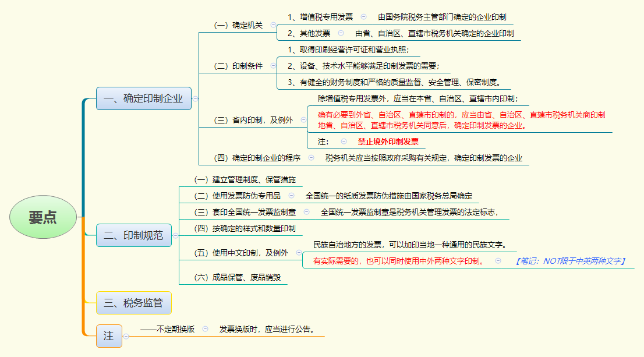The width and height of the screenshot is (644, 357).
Task: Select (一) 确定机关 topic
Action: [x=238, y=25]
